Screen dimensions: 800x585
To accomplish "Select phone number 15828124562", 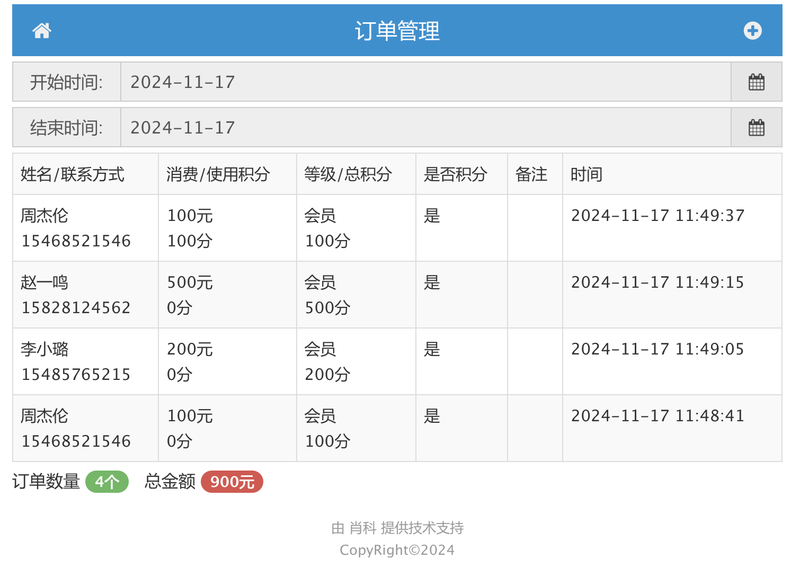I will [x=76, y=308].
